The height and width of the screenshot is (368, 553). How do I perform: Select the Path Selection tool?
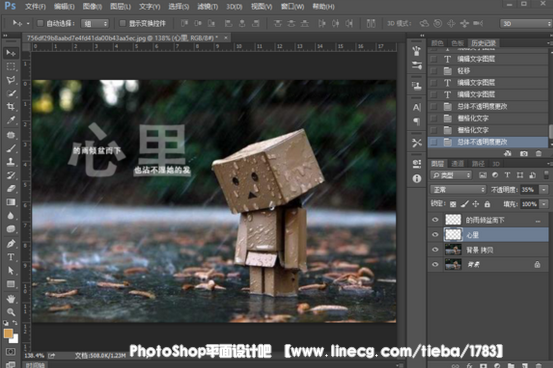tap(11, 270)
